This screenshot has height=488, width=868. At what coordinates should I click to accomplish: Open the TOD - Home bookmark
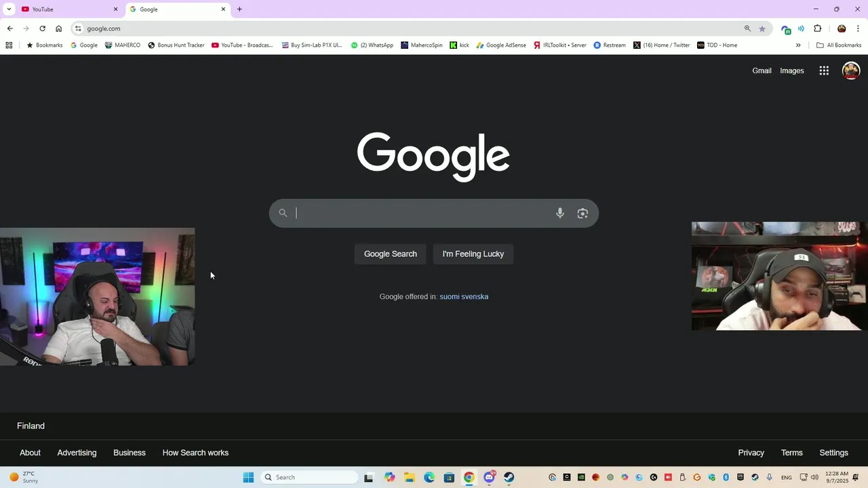(x=717, y=45)
